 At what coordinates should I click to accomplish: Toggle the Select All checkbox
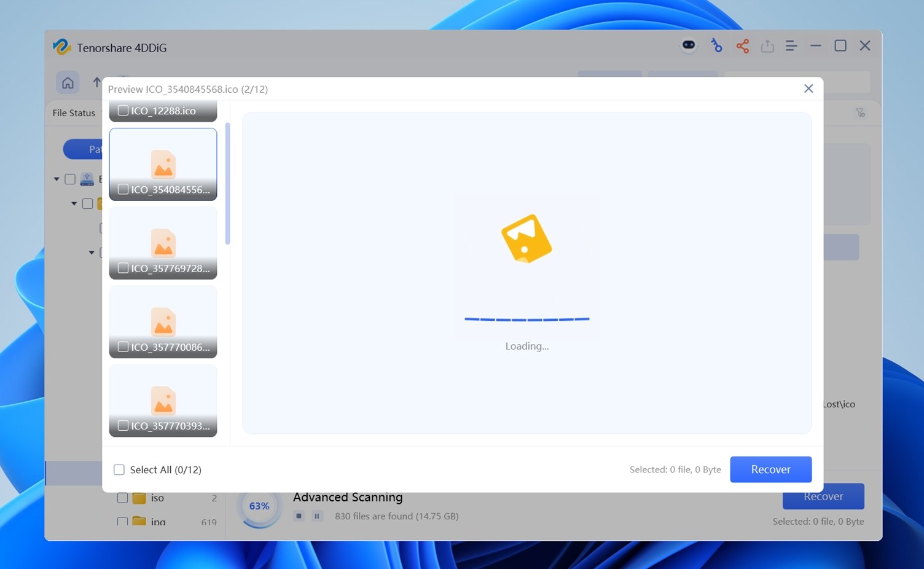tap(119, 469)
